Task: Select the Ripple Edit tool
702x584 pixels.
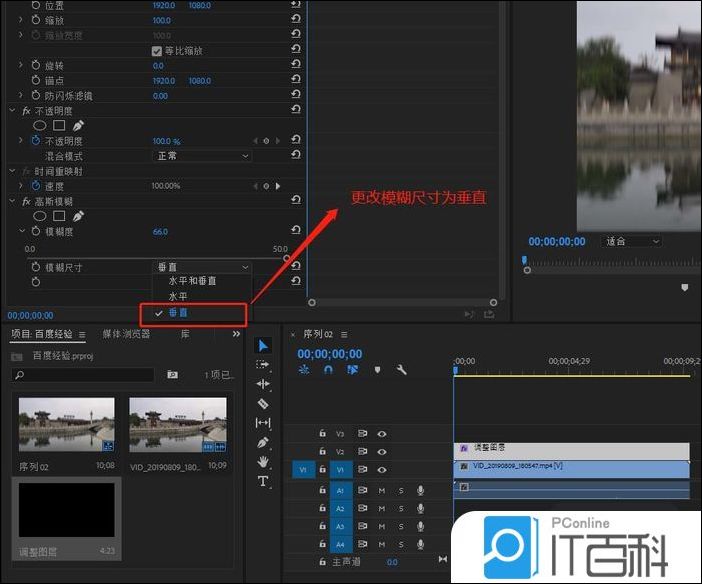Action: (263, 384)
